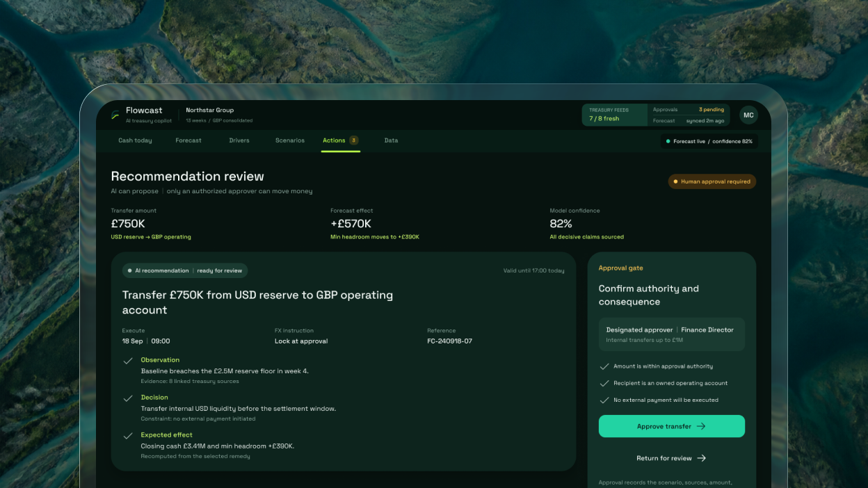Click 'Baseline breaches the £2.5M reserve floor' text
Image resolution: width=868 pixels, height=488 pixels.
225,371
